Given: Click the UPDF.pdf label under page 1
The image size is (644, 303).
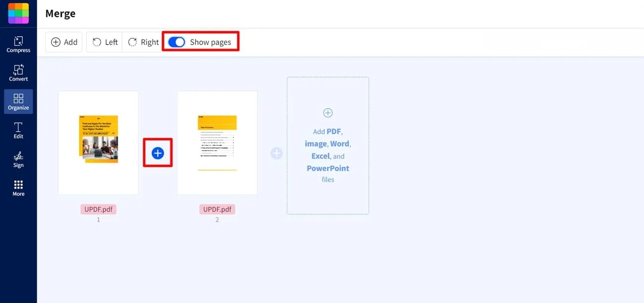Looking at the screenshot, I should pos(98,209).
